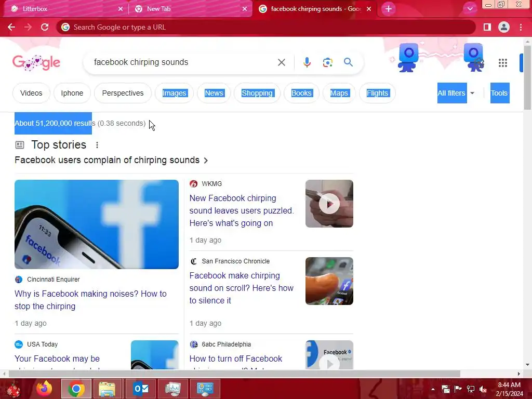532x399 pixels.
Task: Click the horizontal scrollbar right arrow
Action: 519,374
